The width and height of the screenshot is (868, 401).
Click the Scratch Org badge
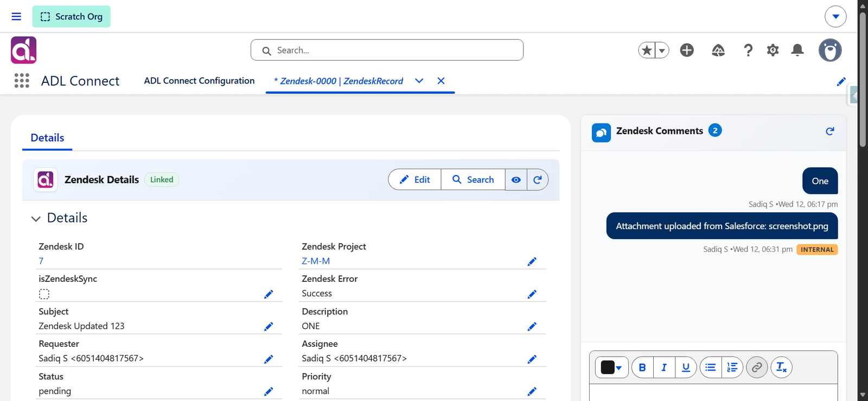71,16
